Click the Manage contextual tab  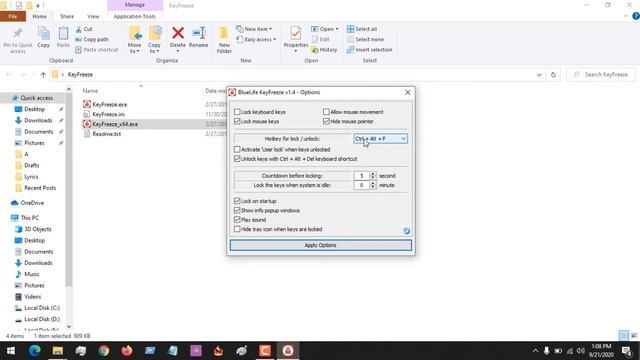click(x=135, y=5)
